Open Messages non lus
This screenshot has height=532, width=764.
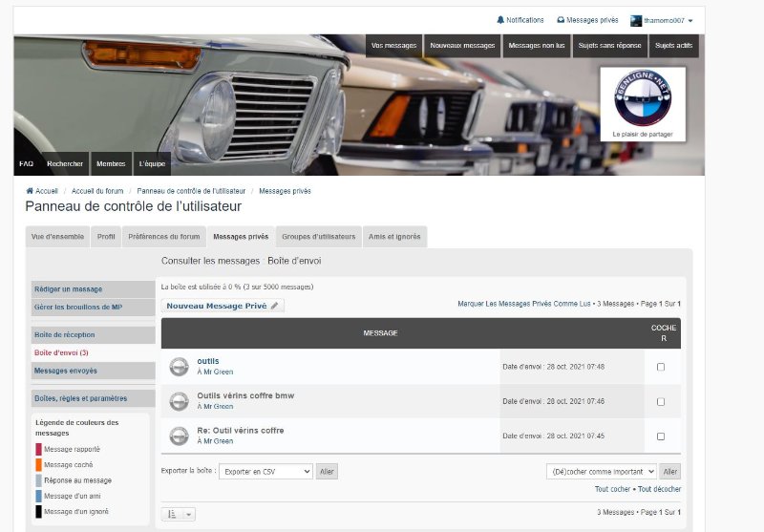click(x=537, y=46)
